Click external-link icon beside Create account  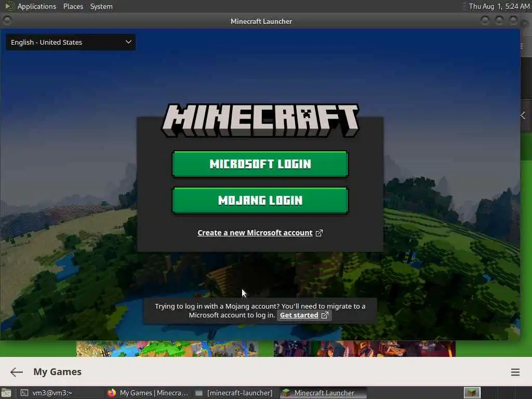coord(319,233)
